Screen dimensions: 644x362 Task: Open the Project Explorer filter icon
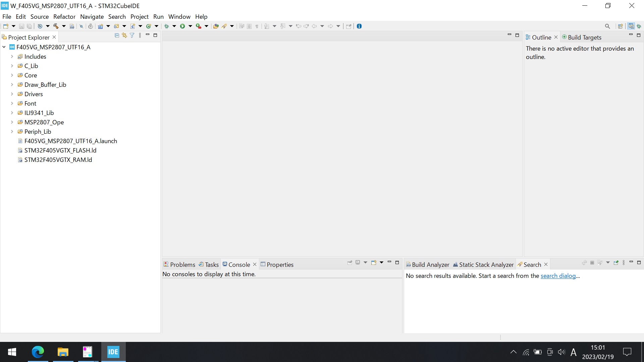coord(132,35)
